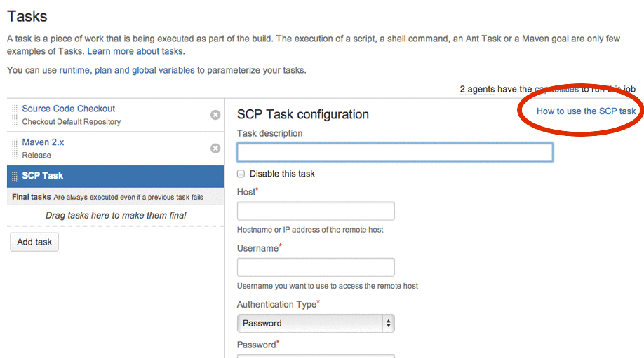Open runtime, plan and global variables link
This screenshot has width=644, height=358.
(x=126, y=70)
